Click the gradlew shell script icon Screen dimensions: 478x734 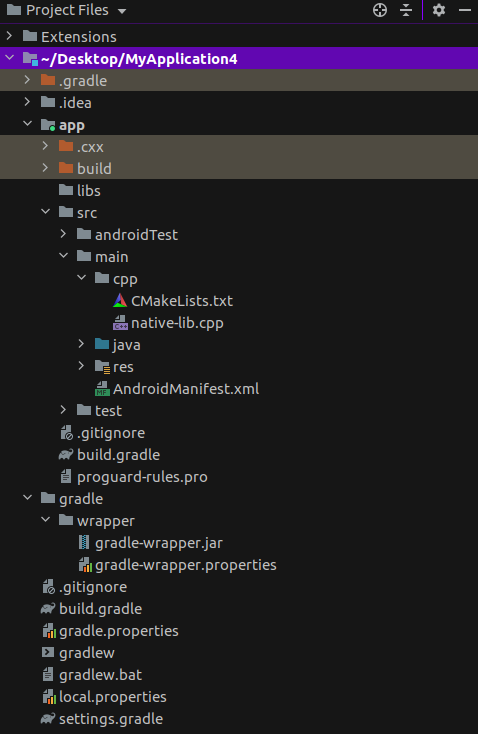[48, 652]
